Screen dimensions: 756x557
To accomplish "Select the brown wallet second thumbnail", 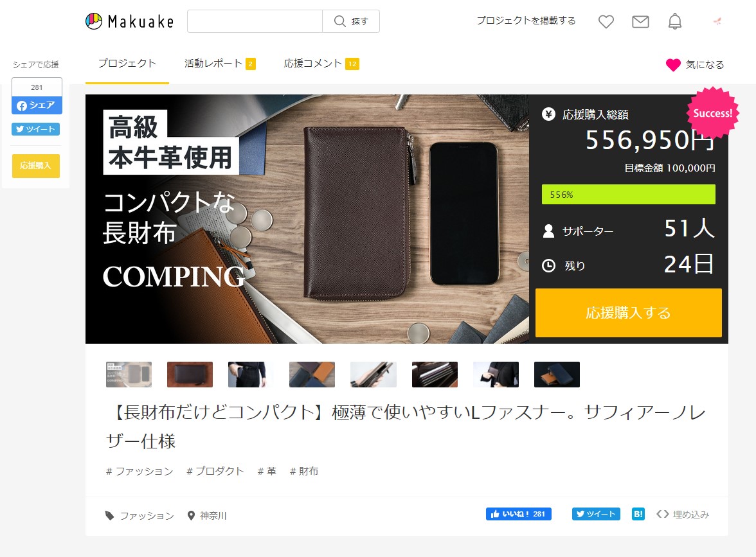I will point(190,375).
